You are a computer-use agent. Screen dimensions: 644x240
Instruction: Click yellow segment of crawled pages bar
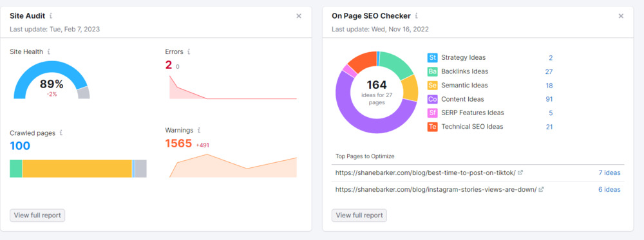point(77,169)
